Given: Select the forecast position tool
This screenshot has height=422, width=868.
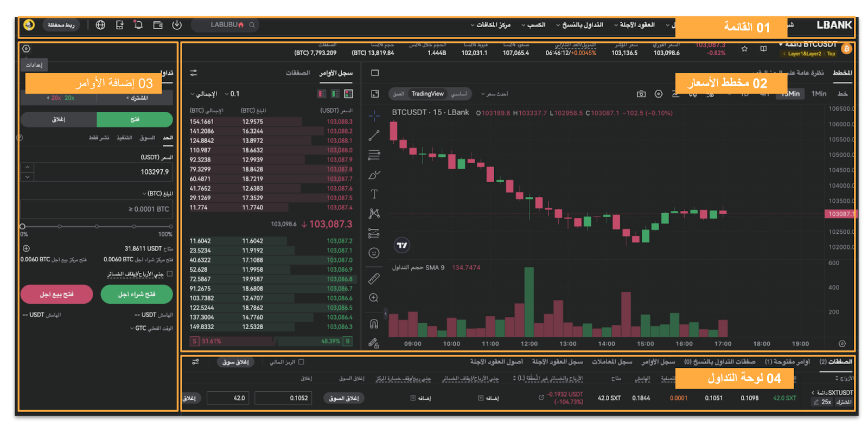Looking at the screenshot, I should [x=374, y=234].
